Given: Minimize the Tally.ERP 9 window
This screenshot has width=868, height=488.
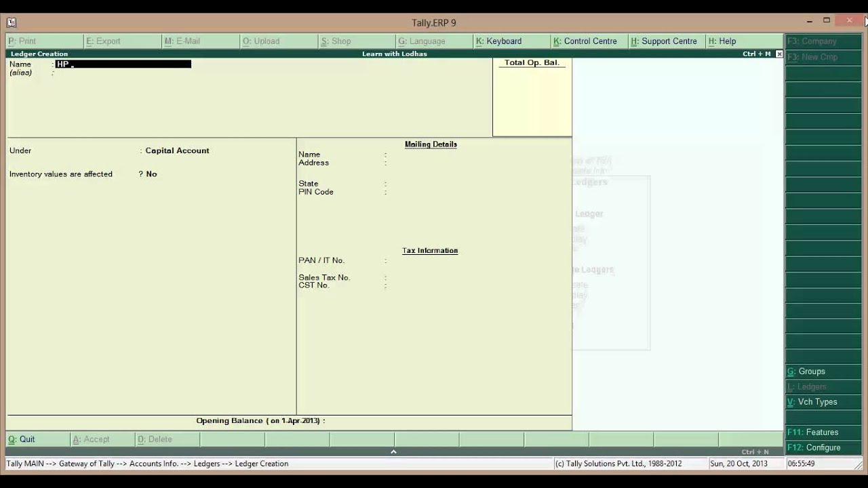Looking at the screenshot, I should tap(809, 21).
